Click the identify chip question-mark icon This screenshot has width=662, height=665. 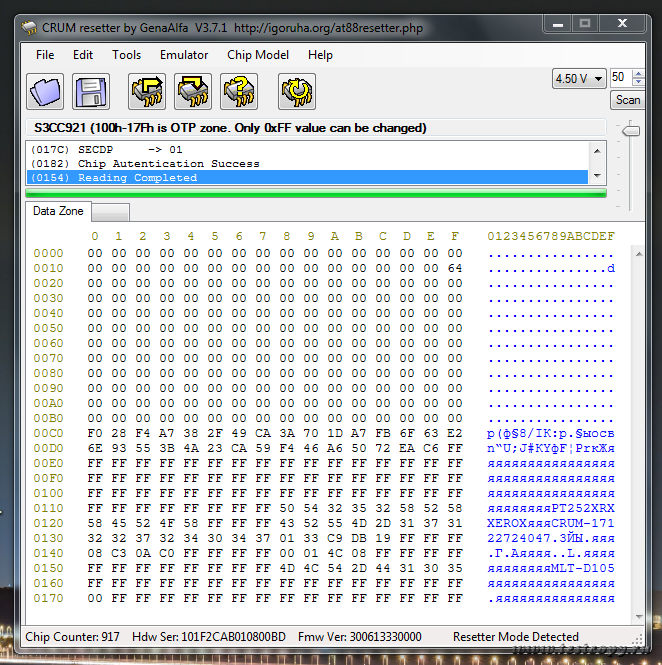(239, 92)
